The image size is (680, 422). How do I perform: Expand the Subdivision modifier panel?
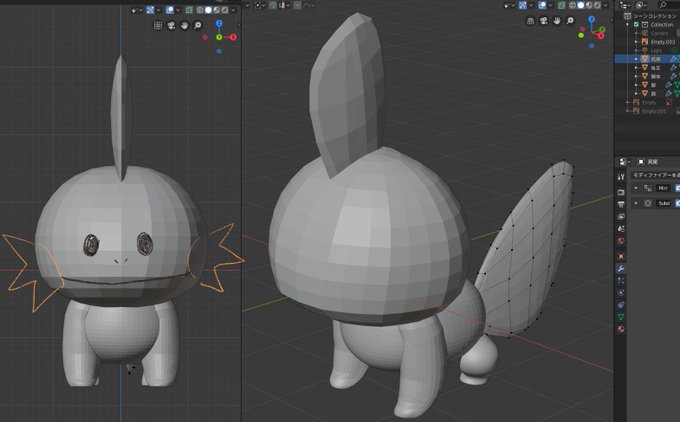[636, 203]
